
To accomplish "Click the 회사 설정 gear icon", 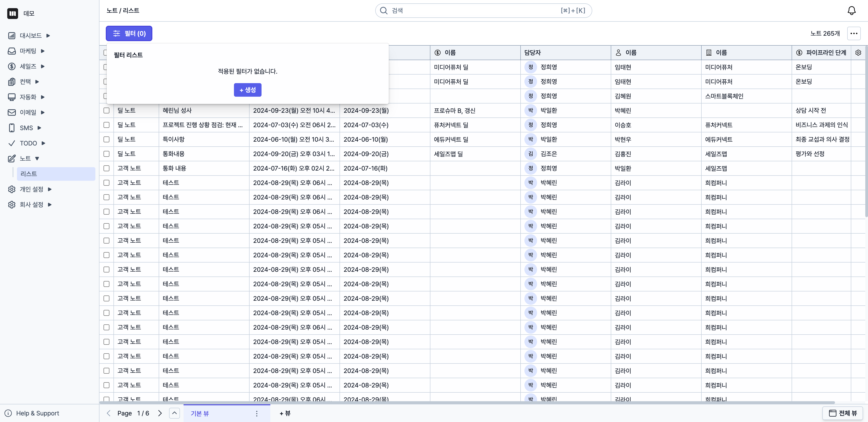I will coord(12,205).
